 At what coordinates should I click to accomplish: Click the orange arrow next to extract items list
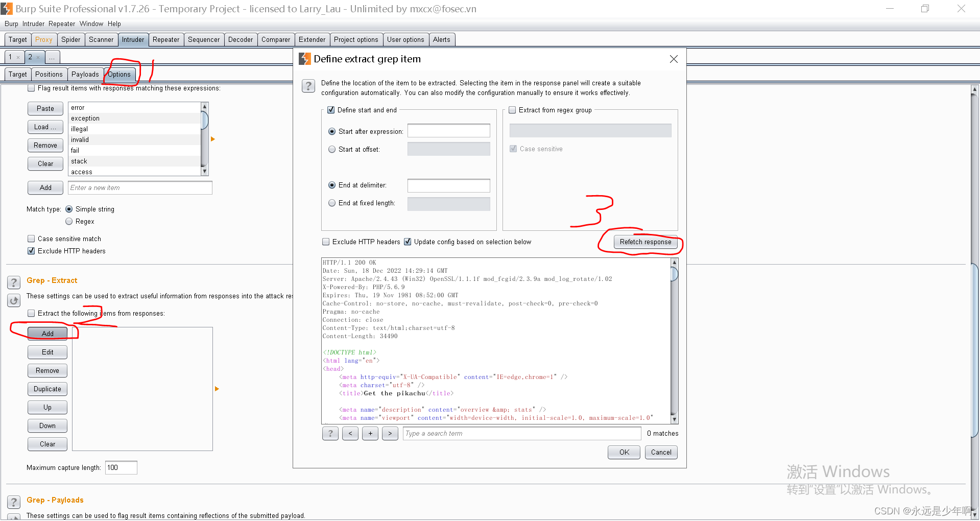pos(217,389)
